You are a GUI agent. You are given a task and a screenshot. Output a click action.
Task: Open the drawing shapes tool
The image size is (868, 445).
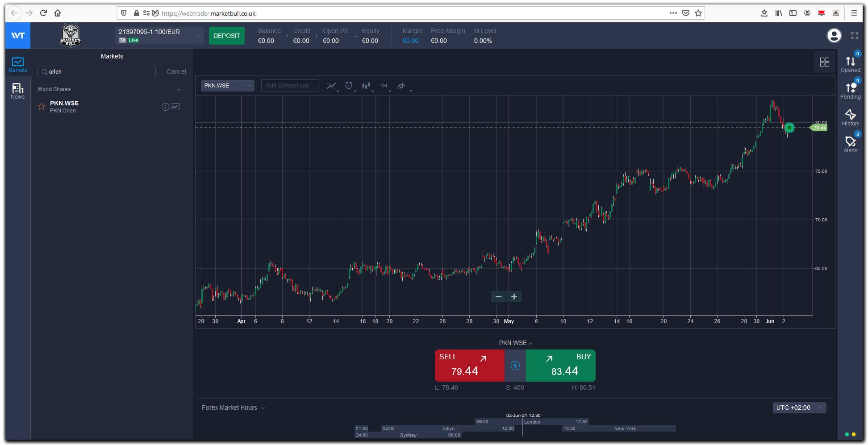click(401, 86)
